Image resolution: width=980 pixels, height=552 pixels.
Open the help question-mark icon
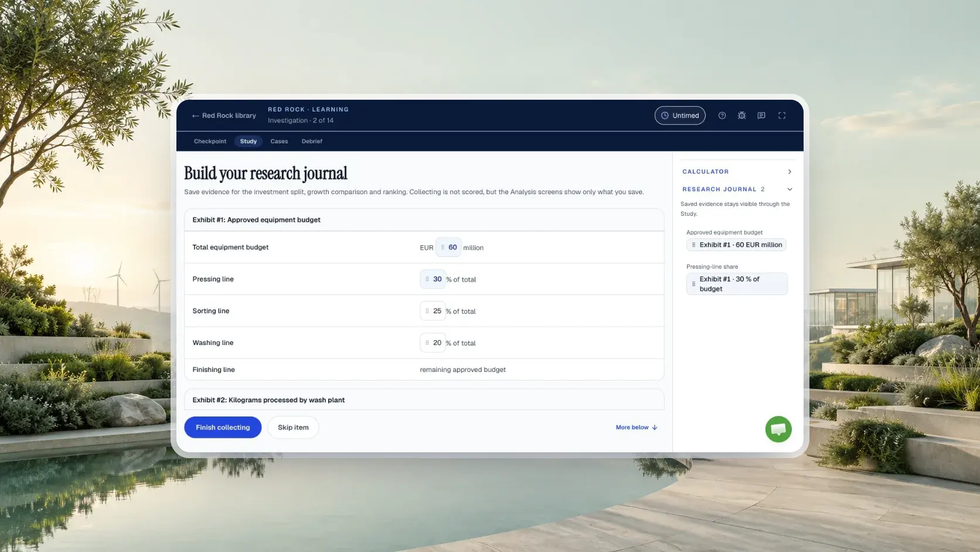tap(722, 116)
